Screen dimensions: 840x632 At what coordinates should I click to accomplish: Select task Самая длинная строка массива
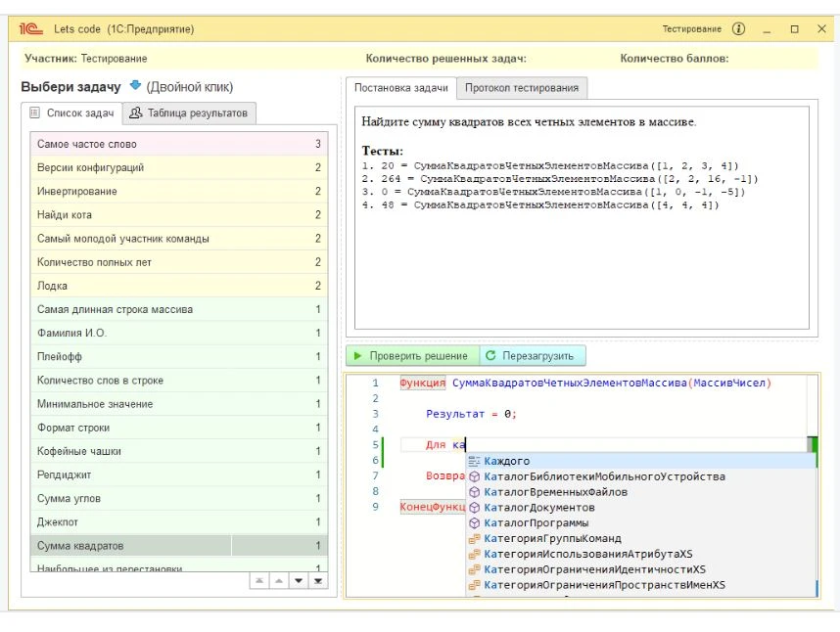point(179,309)
